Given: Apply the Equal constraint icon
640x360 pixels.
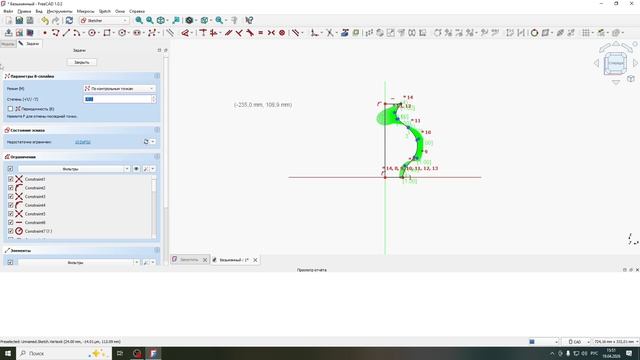Looking at the screenshot, I should pos(260,33).
